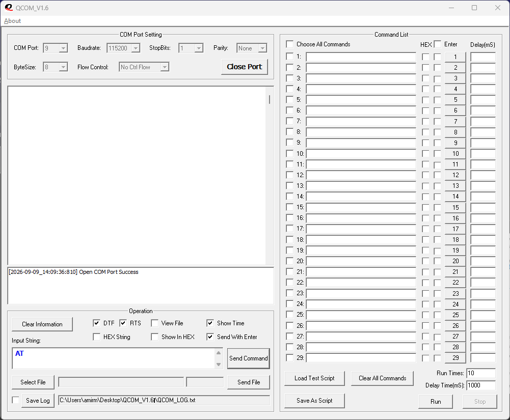Toggle the DTF checkbox
The height and width of the screenshot is (420, 510).
click(x=97, y=323)
